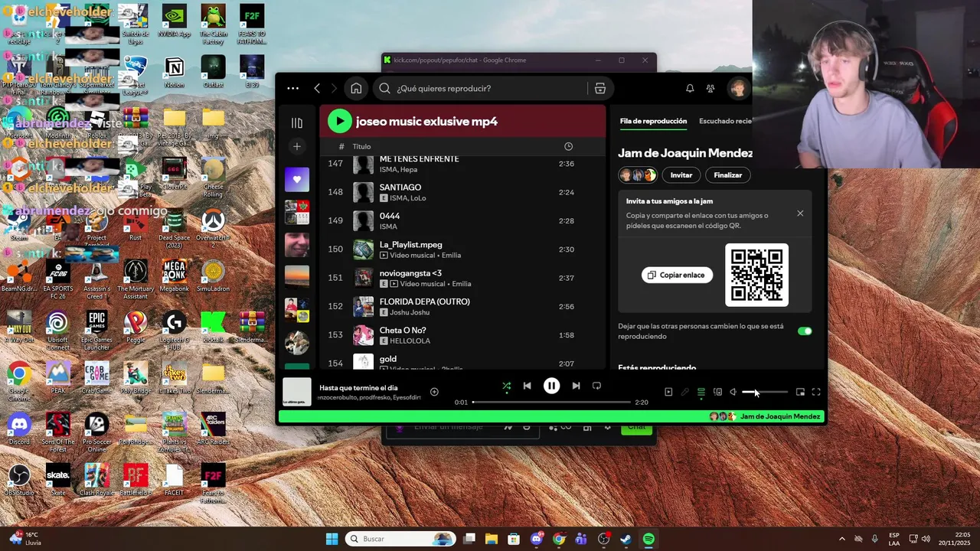The image size is (980, 551).
Task: Open the Notion desktop shortcut
Action: (x=174, y=72)
